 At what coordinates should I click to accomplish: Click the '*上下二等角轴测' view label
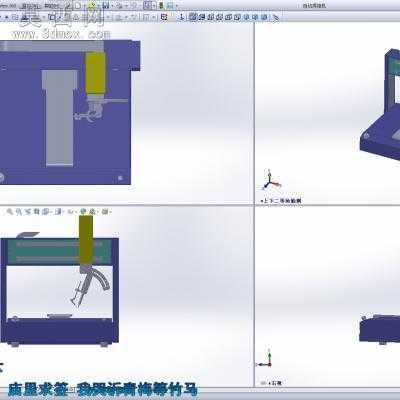coord(281,201)
